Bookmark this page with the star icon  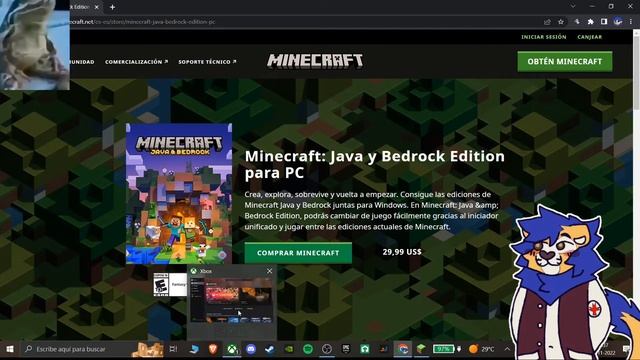click(561, 22)
